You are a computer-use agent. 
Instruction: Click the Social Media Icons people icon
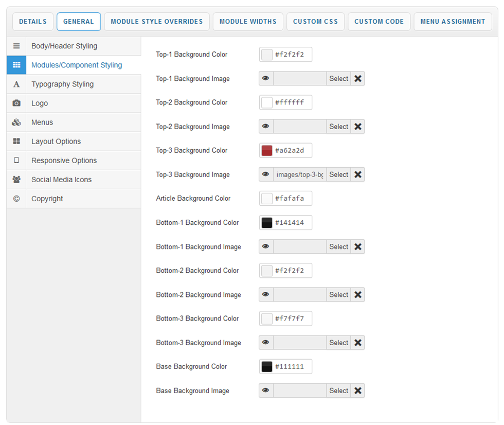point(16,180)
